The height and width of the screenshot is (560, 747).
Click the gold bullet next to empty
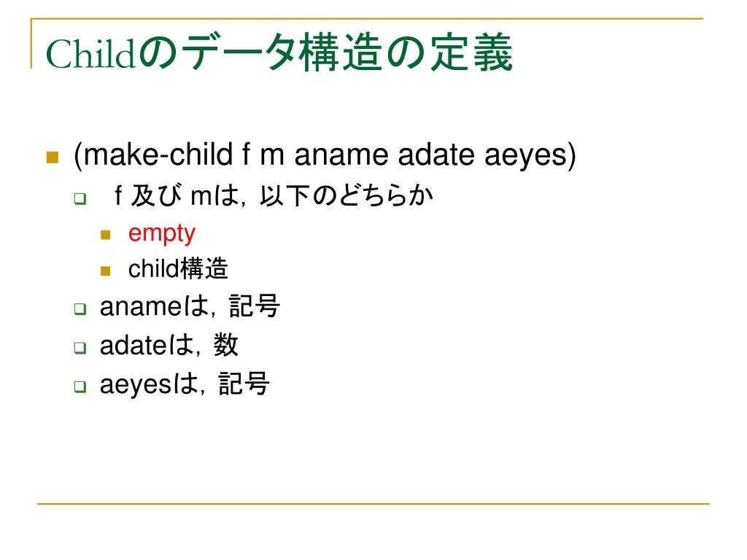click(x=106, y=235)
